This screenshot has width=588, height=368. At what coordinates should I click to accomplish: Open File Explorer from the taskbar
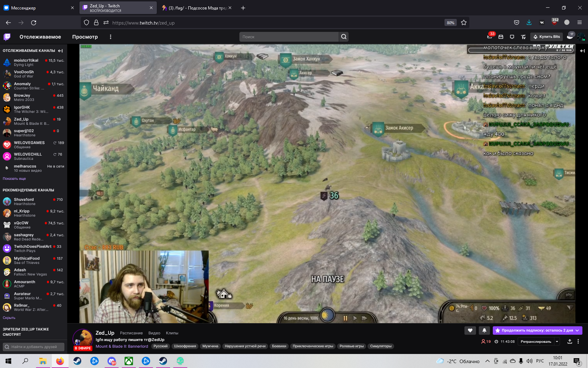(43, 361)
